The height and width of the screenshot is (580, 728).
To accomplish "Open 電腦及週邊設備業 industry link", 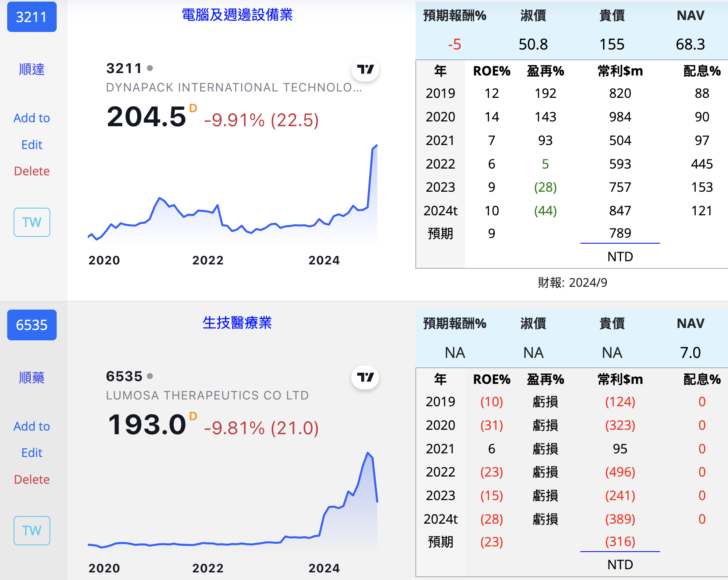I will [237, 15].
